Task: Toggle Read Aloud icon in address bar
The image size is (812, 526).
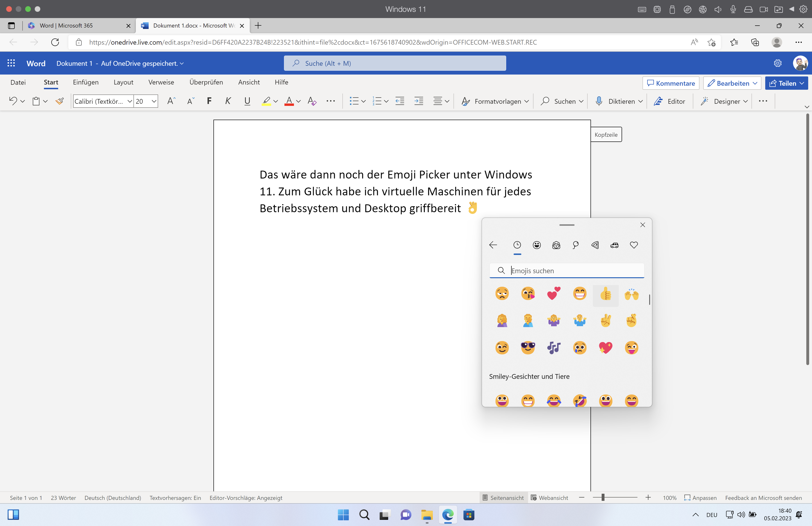Action: [x=694, y=42]
